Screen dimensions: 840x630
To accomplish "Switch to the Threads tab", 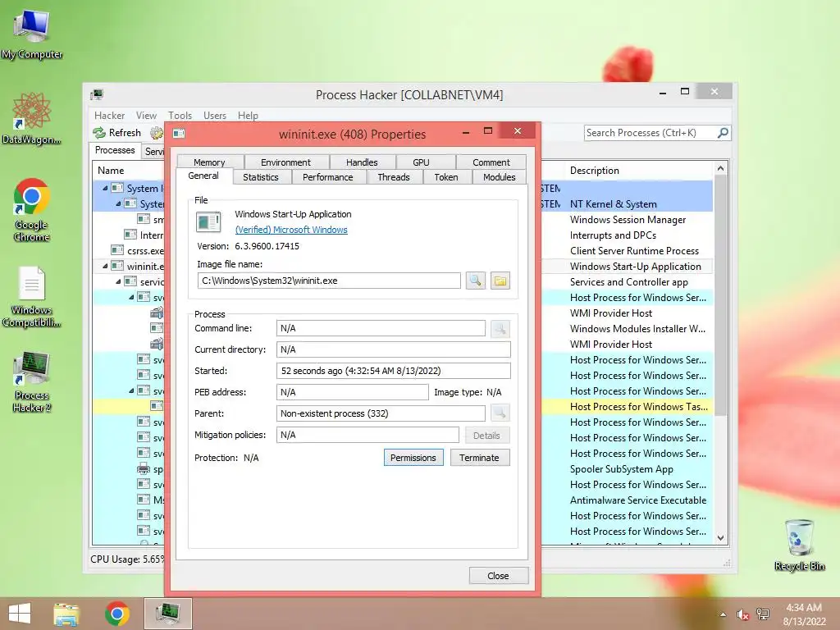I will point(394,177).
